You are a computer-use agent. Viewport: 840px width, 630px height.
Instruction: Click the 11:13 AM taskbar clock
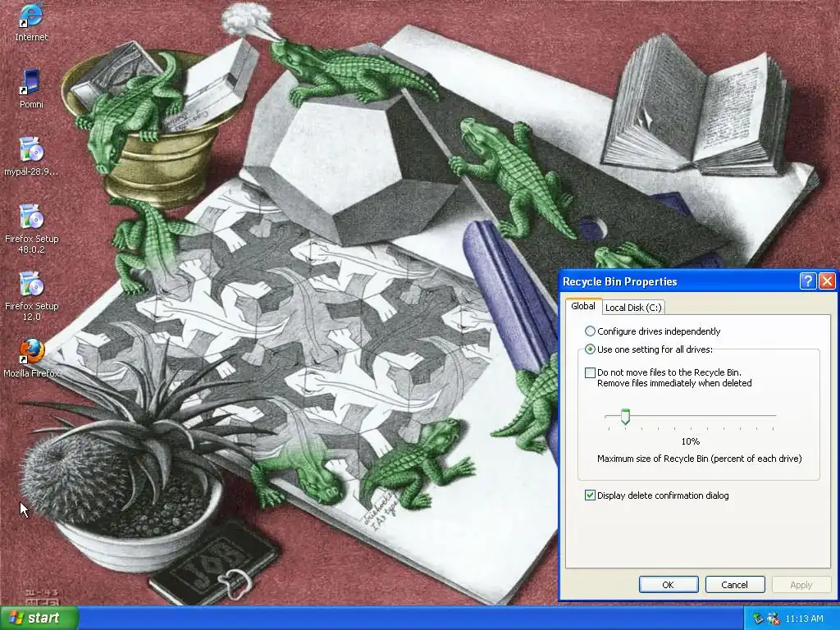click(804, 619)
